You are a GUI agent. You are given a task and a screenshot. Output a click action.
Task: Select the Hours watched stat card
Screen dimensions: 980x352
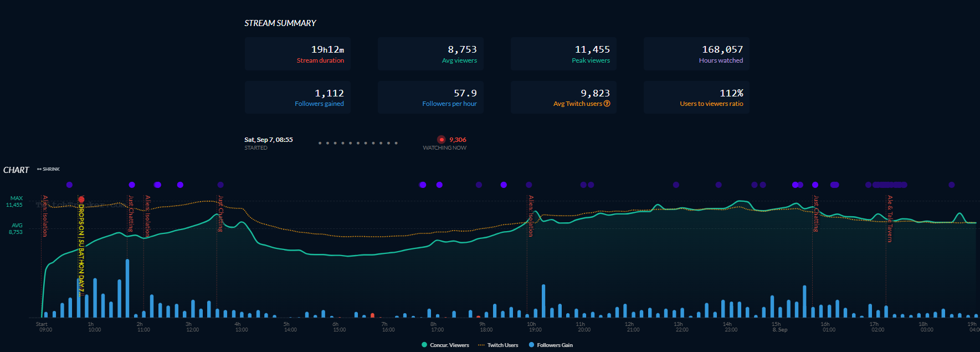(696, 54)
